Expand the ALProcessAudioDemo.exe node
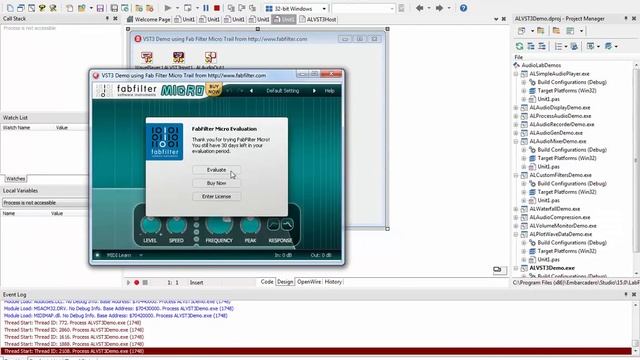640x360 pixels. click(516, 116)
